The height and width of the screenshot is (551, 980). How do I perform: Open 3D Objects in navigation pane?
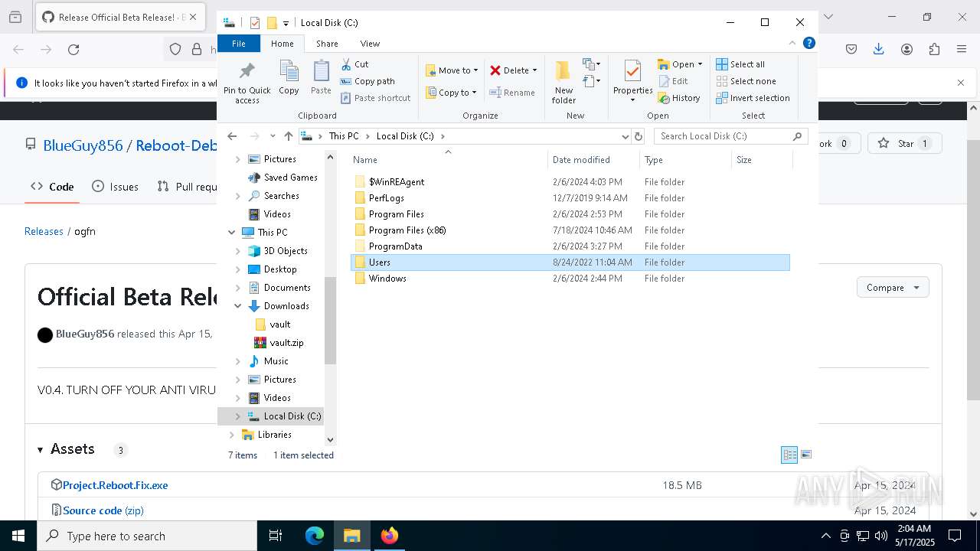285,251
